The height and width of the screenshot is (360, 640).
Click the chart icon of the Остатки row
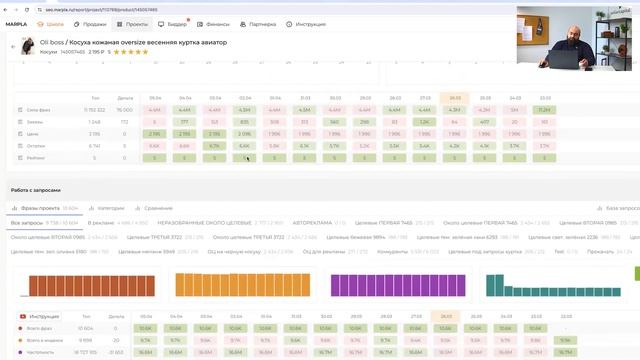[20, 146]
